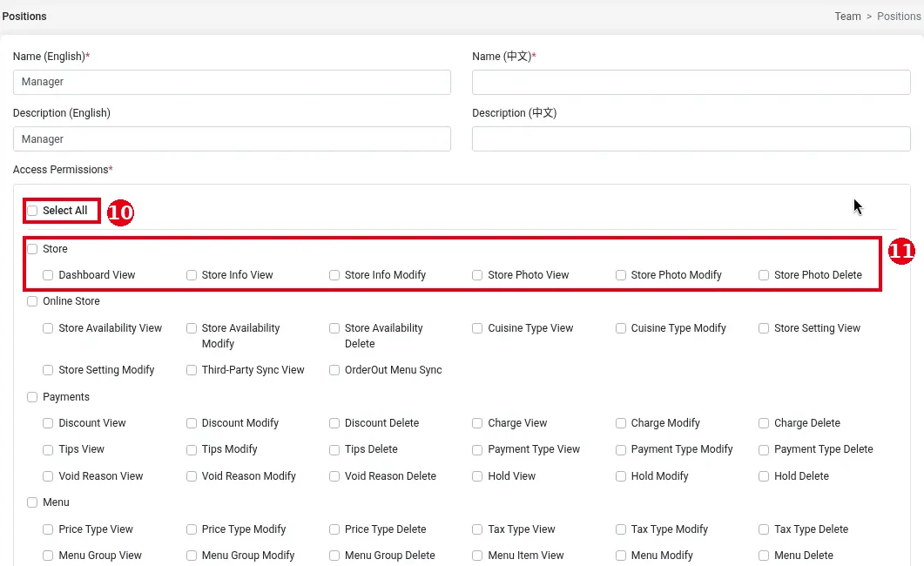
Task: Check Price Type Delete
Action: (x=334, y=529)
